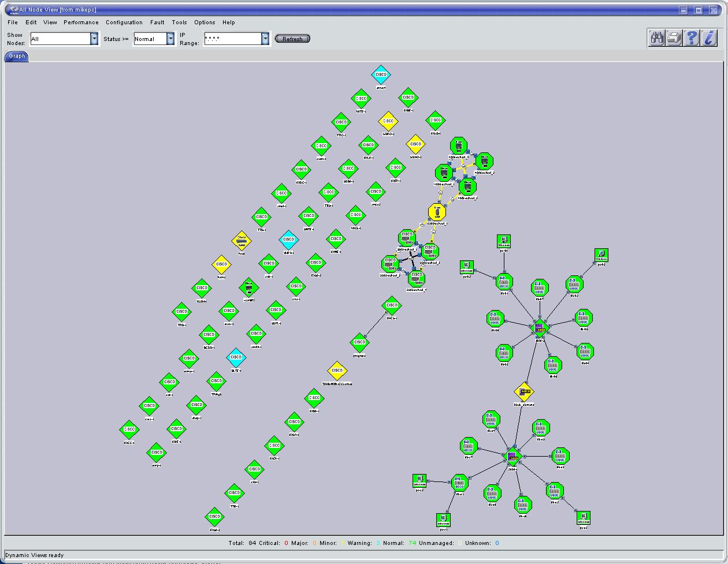Click the blue info 'i' icon
The height and width of the screenshot is (564, 728).
tap(708, 38)
